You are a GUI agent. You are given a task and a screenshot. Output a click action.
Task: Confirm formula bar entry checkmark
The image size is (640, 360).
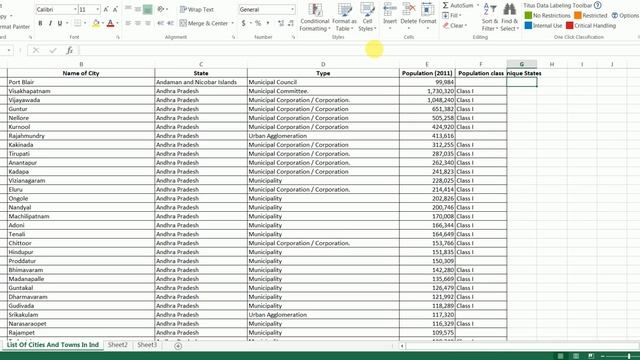click(53, 50)
